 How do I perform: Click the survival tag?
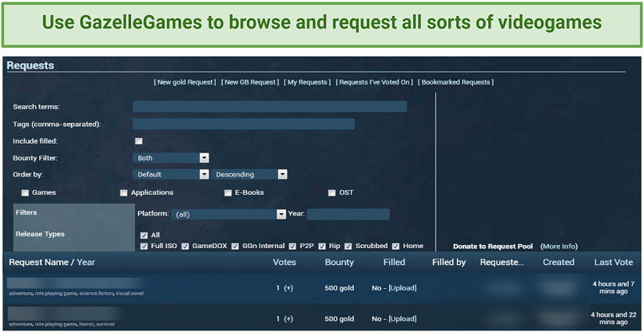pyautogui.click(x=105, y=325)
